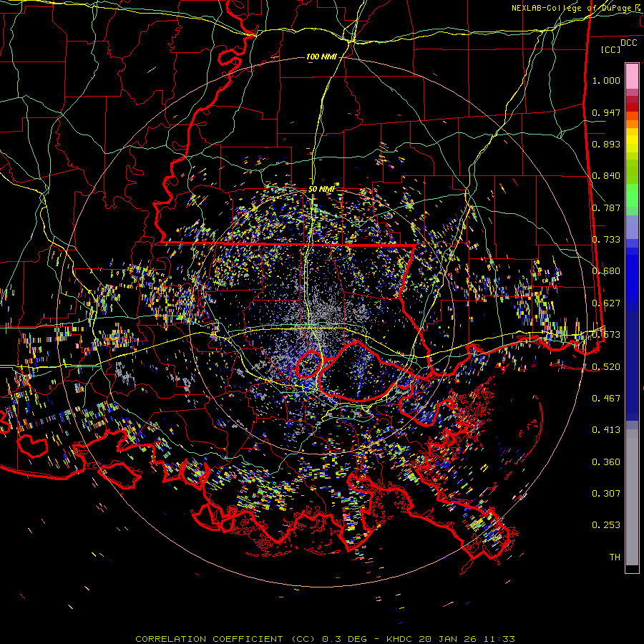
Task: Click the Correlation Coefficient product caption
Action: (x=325, y=639)
